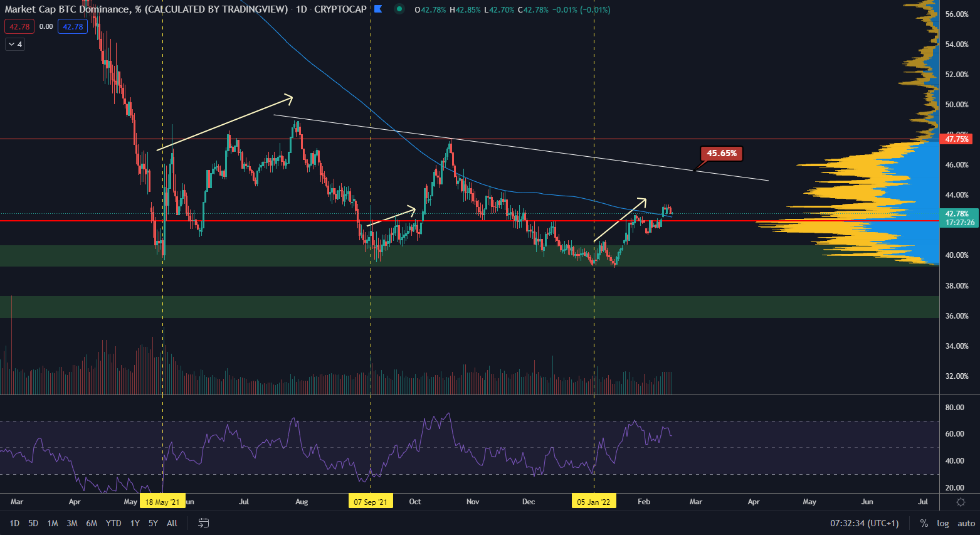
Task: Click the green market status dot
Action: pos(399,9)
